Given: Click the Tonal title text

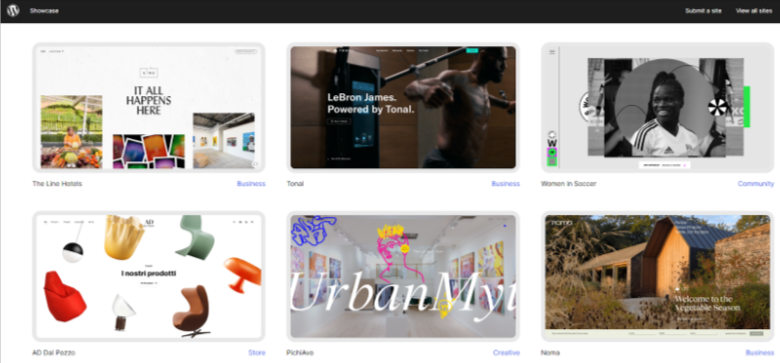Looking at the screenshot, I should [295, 183].
